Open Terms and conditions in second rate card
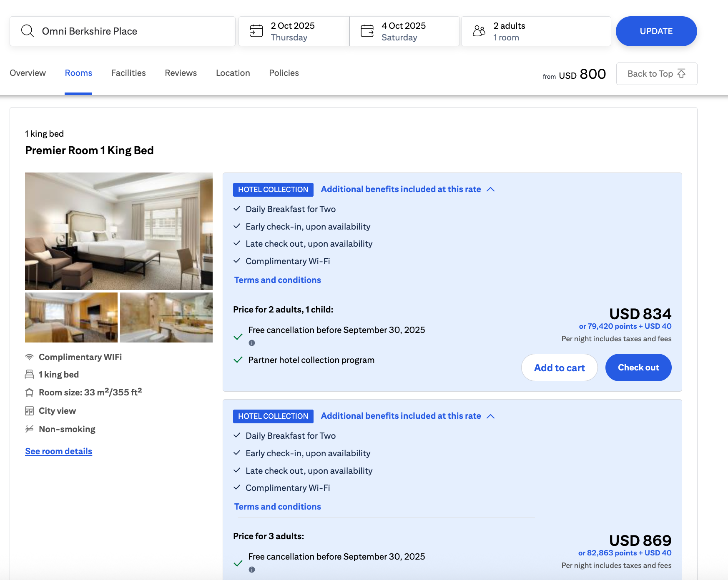 click(x=277, y=507)
